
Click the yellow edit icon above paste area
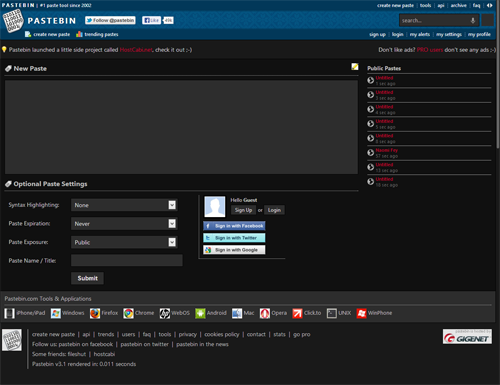[355, 67]
